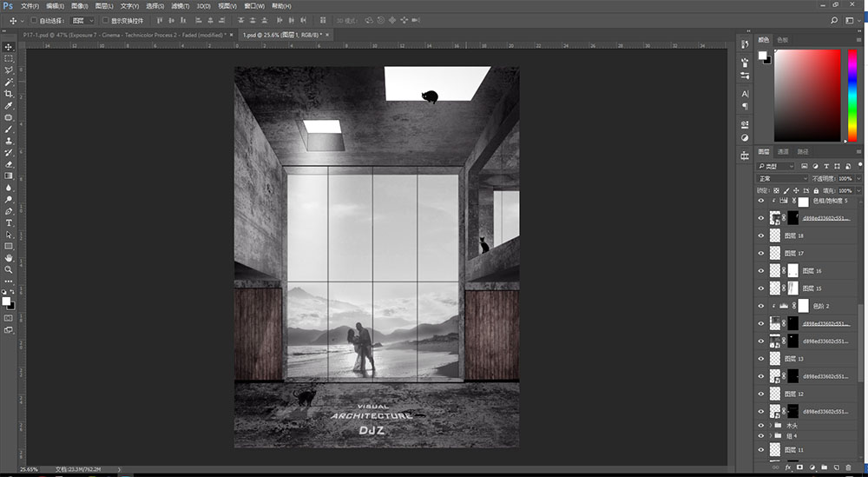
Task: Open the 填充 fill dropdown arrow
Action: [858, 190]
